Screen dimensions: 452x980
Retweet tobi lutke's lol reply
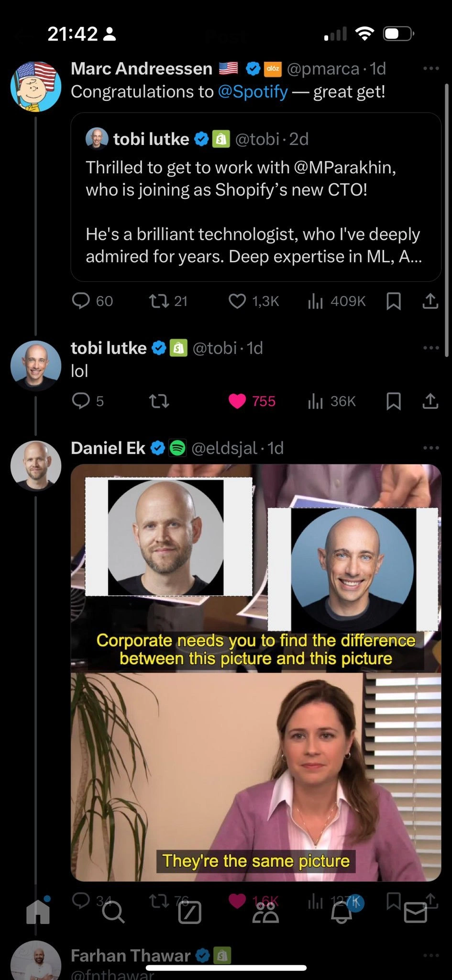159,401
